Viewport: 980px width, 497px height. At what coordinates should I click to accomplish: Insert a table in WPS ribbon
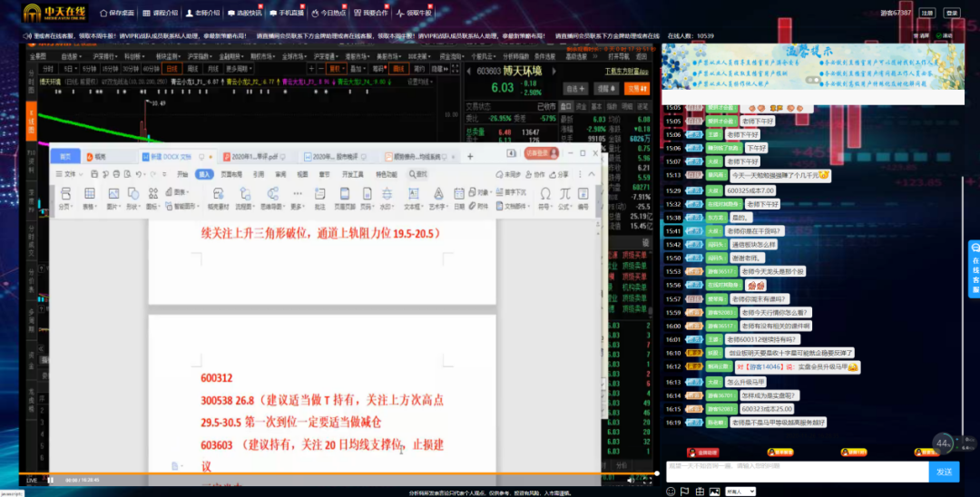(x=89, y=196)
